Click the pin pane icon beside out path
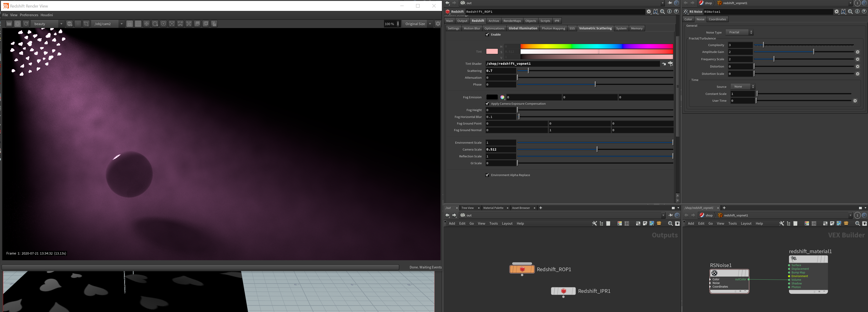This screenshot has width=868, height=312. point(670,3)
